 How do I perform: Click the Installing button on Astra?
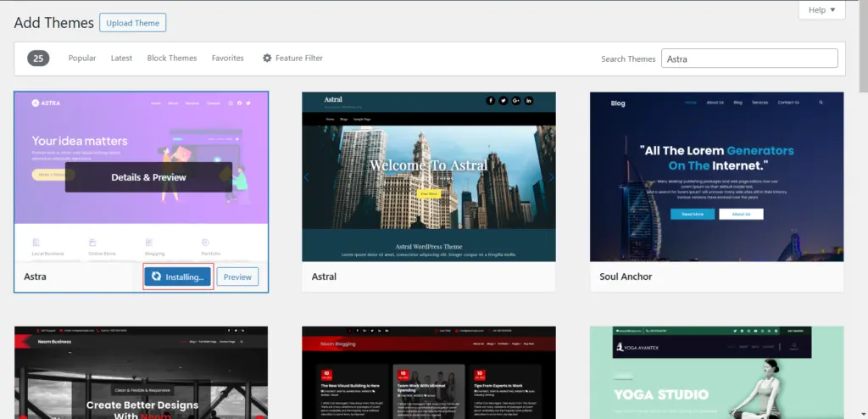coord(178,277)
